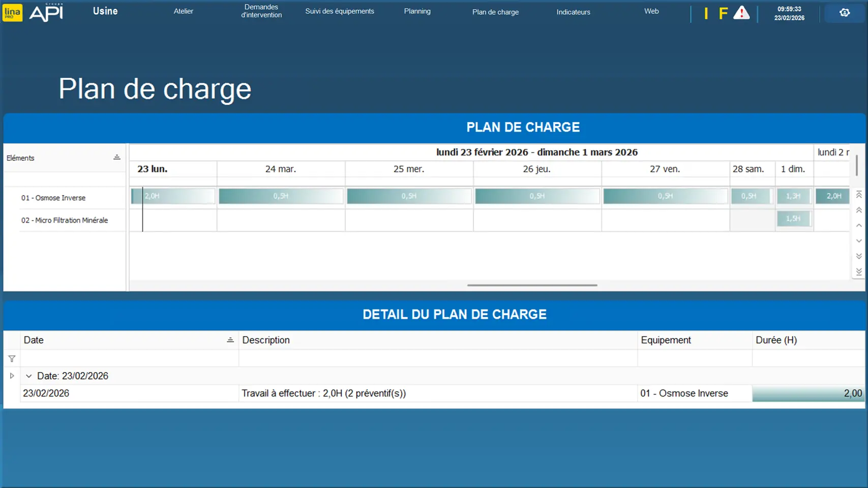Jump to first row with top double-chevron-bar
This screenshot has width=868, height=488.
tap(858, 195)
